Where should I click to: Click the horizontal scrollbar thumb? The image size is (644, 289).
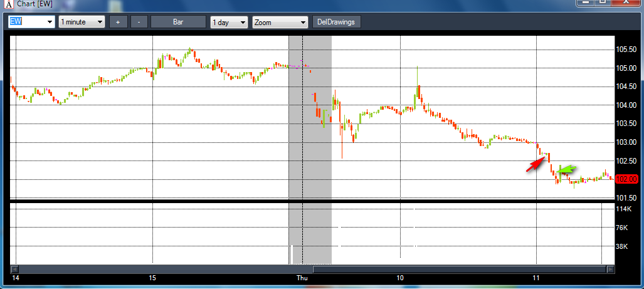click(x=460, y=270)
